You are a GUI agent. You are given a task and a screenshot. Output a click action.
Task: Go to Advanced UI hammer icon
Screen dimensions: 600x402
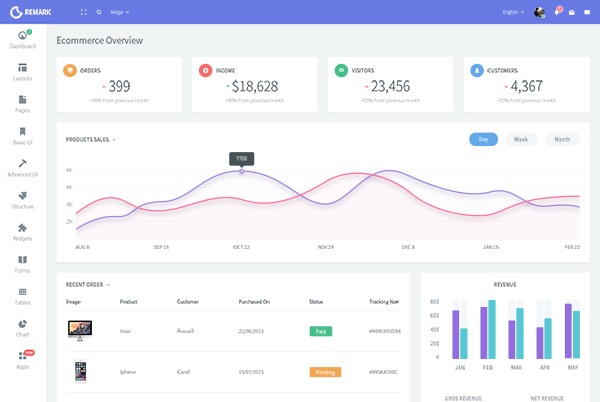(22, 164)
